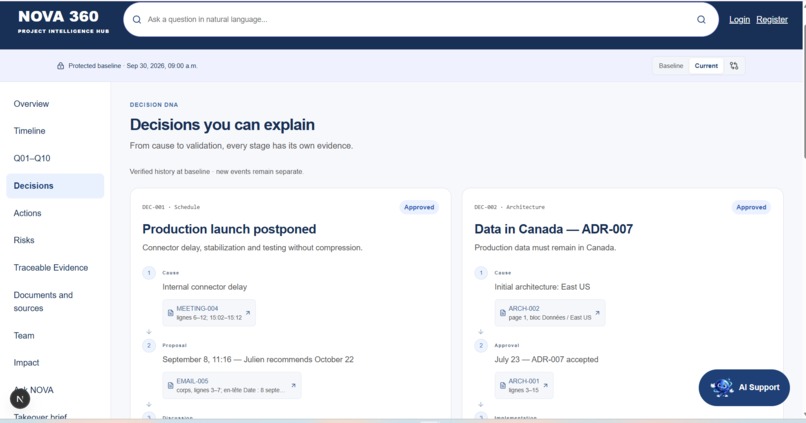
Task: Submit search with the right magnifier icon
Action: [701, 20]
